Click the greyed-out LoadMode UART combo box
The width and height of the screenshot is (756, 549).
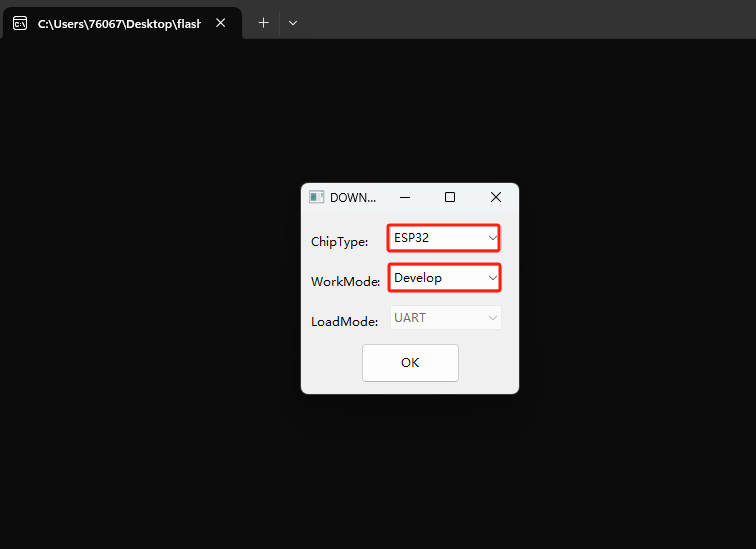(x=436, y=318)
